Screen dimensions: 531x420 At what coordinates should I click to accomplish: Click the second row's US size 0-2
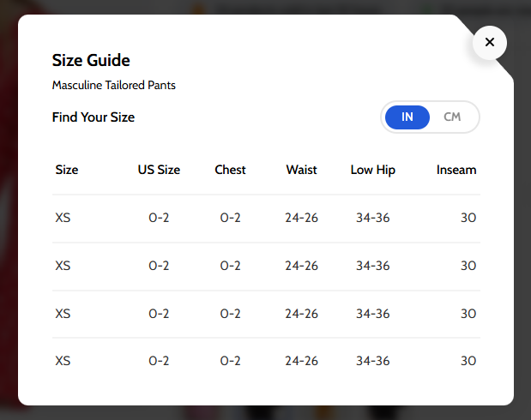[x=159, y=266]
